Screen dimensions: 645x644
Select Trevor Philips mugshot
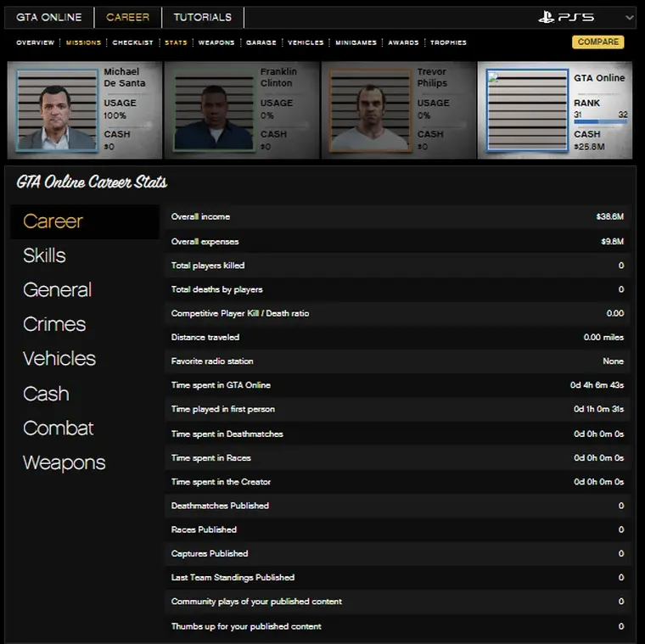[x=370, y=110]
